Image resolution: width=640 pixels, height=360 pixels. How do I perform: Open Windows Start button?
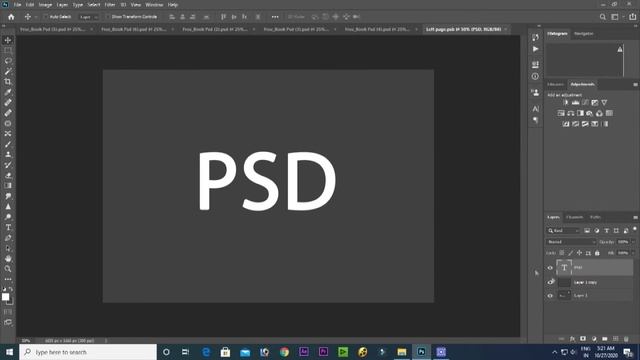[x=9, y=352]
